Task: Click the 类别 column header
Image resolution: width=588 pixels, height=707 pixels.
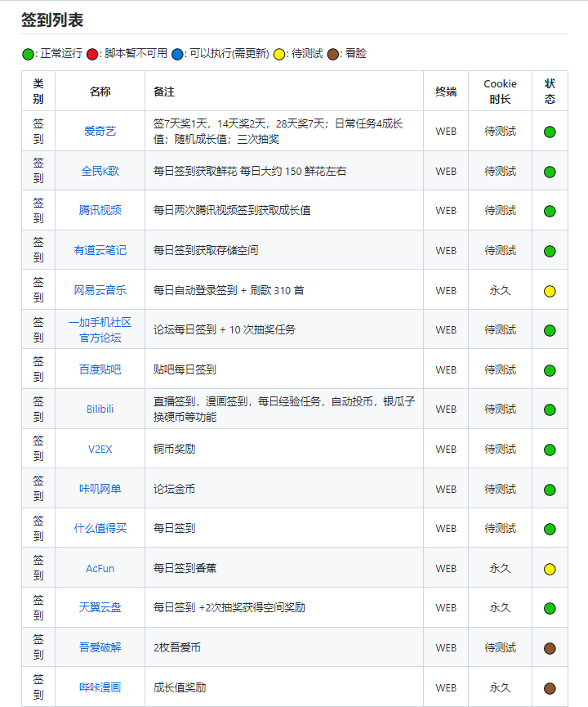Action: 38,91
